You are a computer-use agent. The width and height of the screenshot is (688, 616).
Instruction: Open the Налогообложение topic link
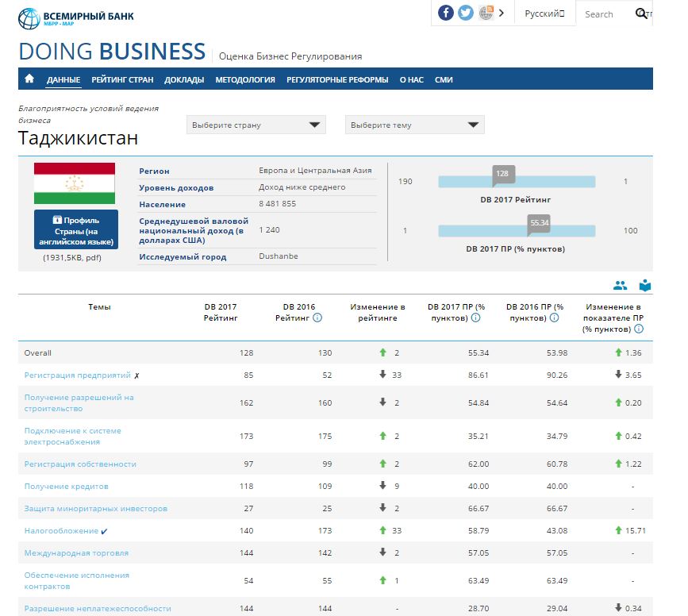61,531
